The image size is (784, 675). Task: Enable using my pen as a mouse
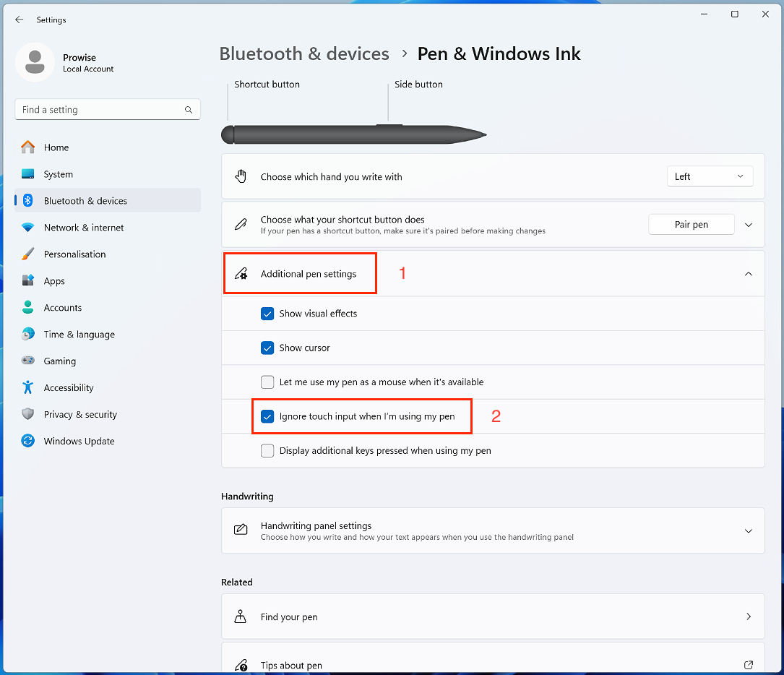click(x=267, y=382)
